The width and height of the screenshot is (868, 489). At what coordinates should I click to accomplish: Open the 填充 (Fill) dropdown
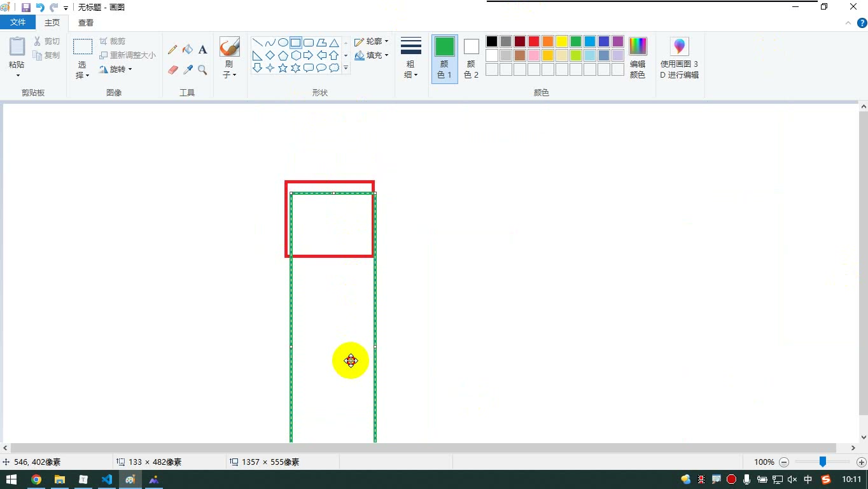click(372, 55)
